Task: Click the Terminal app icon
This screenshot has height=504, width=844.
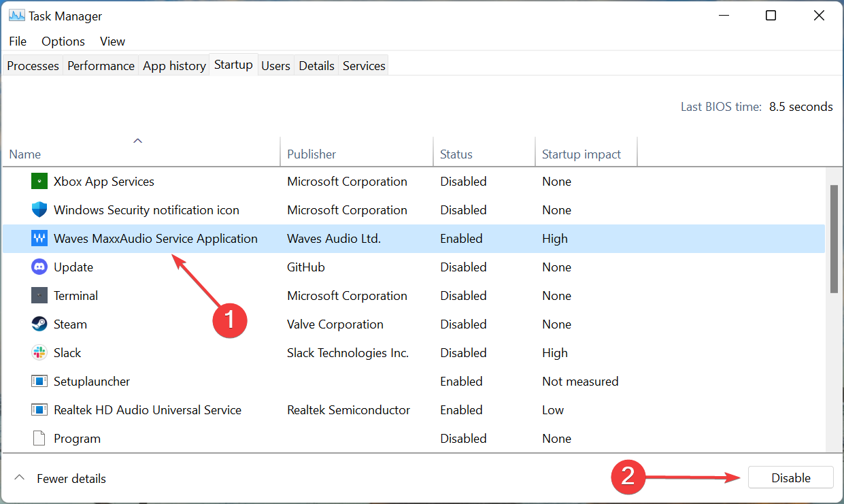Action: click(39, 295)
